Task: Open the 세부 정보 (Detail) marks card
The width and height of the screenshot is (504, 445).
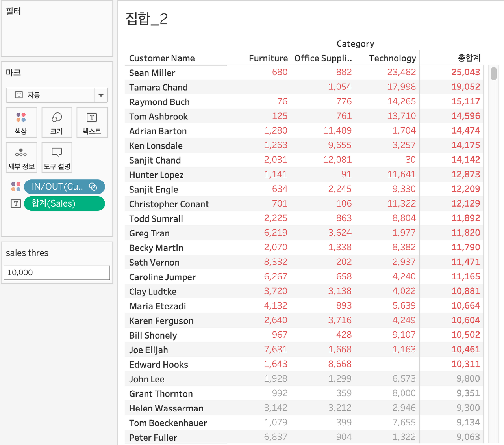Action: [x=21, y=158]
